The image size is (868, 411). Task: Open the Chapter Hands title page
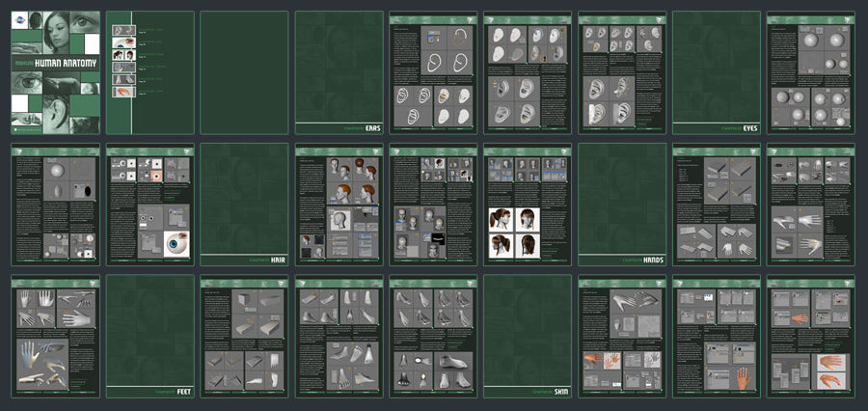622,205
